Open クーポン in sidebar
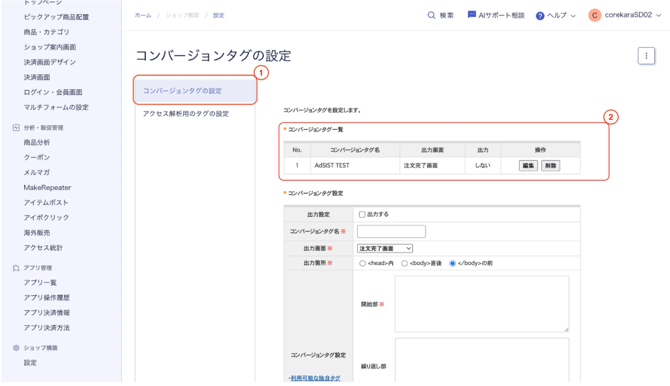 click(x=37, y=157)
